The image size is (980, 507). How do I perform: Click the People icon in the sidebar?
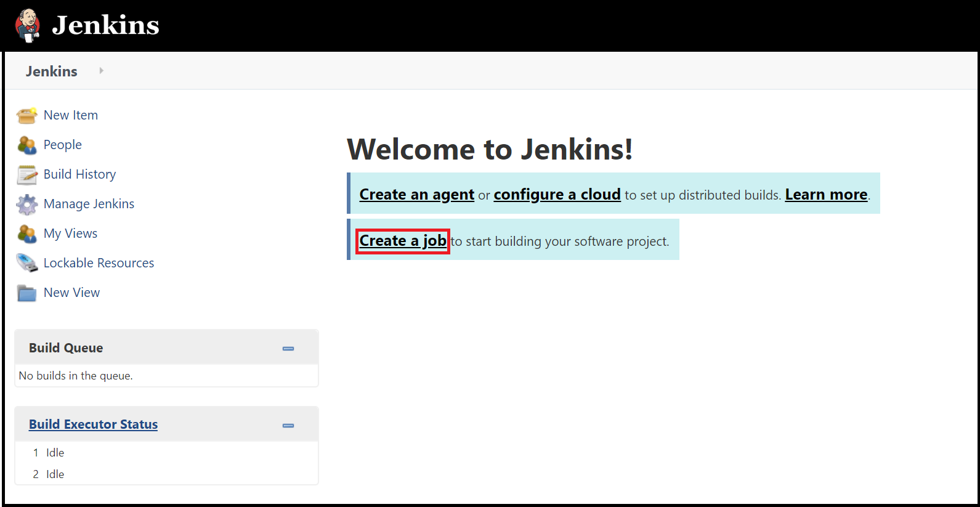[x=27, y=145]
